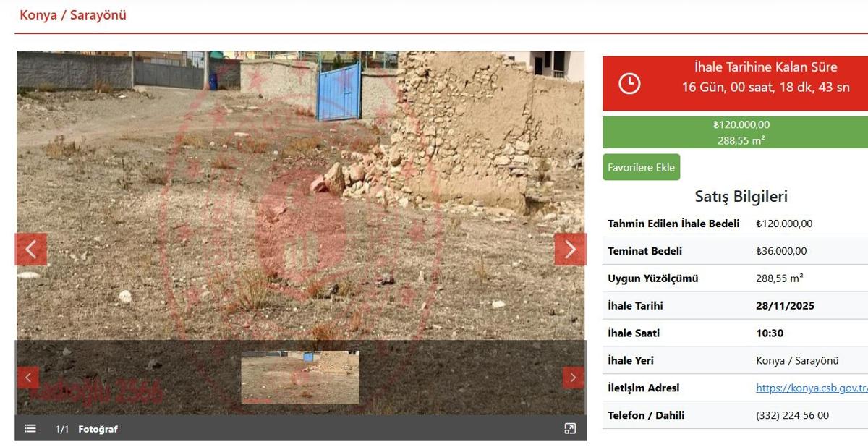This screenshot has height=447, width=868.
Task: Select the İhale Tarihi 28/11/2025 value
Action: click(785, 306)
